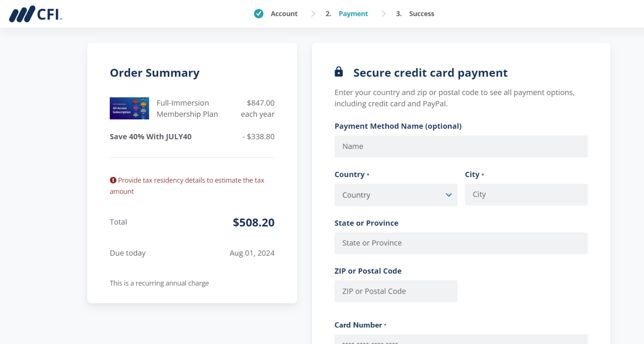The height and width of the screenshot is (344, 644).
Task: Click the Full-Immersion Membership Plan thumbnail
Action: (x=129, y=108)
